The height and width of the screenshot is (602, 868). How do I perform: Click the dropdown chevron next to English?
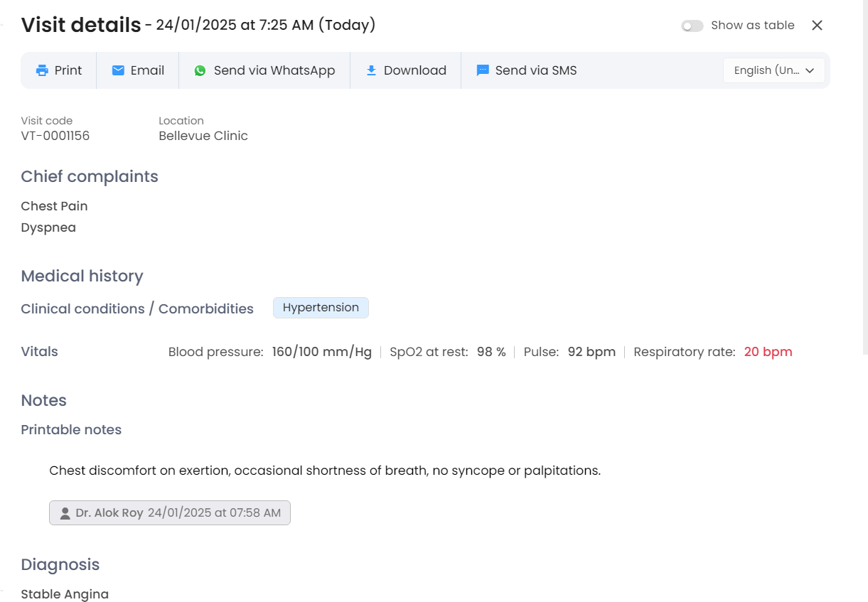tap(810, 70)
